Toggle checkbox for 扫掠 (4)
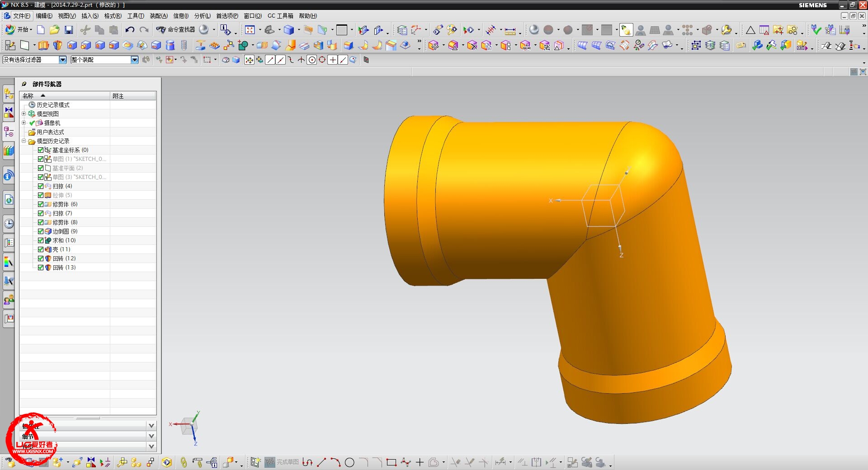 click(x=41, y=186)
